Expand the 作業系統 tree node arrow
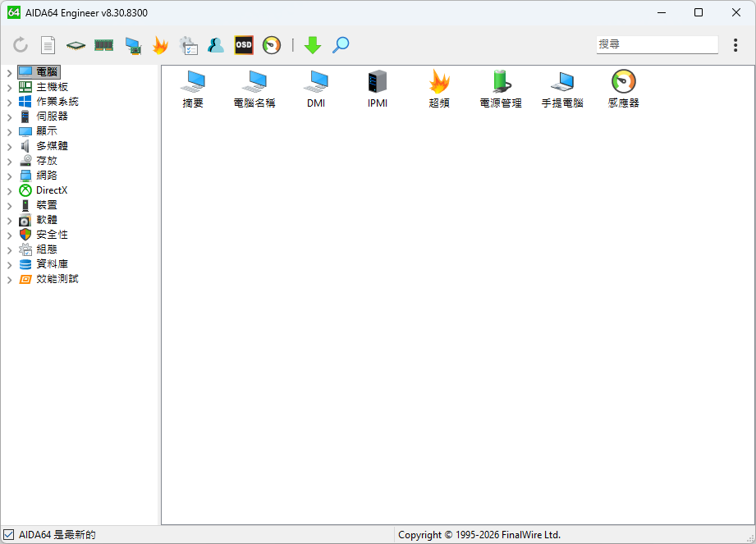Viewport: 756px width, 544px height. click(9, 102)
